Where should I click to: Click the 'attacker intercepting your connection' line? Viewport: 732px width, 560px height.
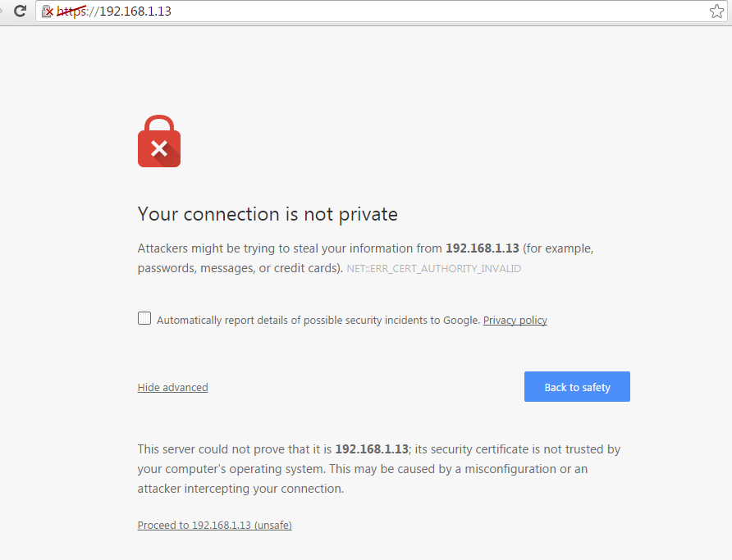pos(240,489)
